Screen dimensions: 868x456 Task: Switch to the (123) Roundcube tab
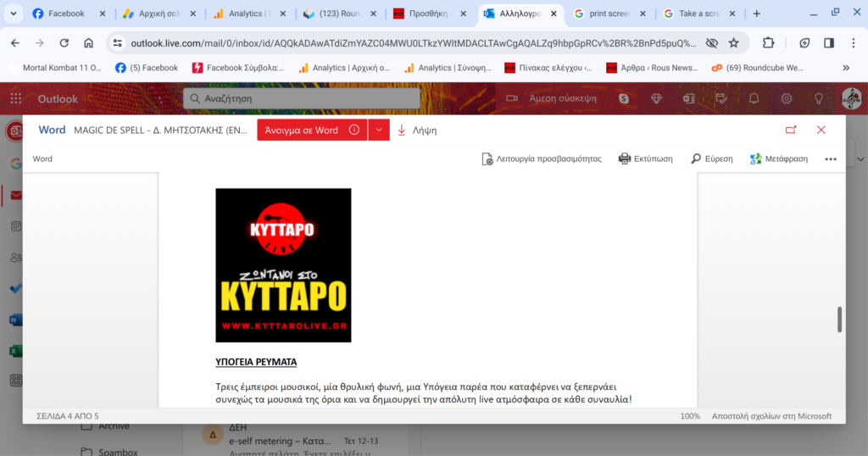[340, 14]
